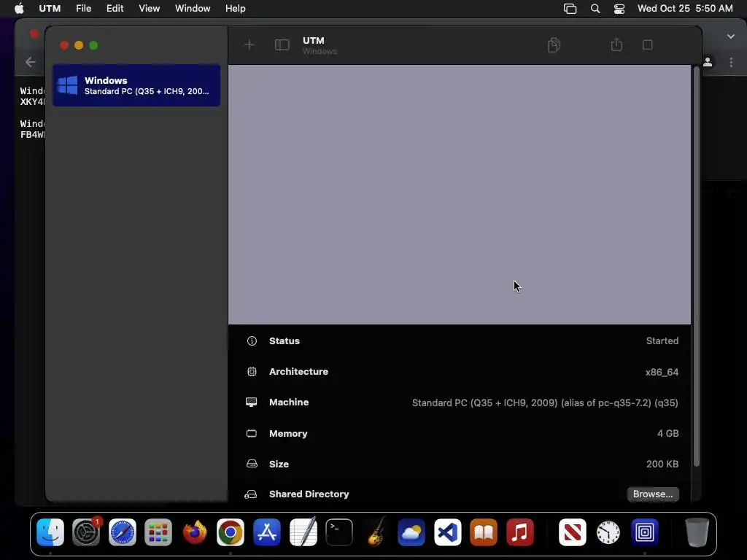Click the date and time in menu bar
747x560 pixels.
click(x=685, y=8)
